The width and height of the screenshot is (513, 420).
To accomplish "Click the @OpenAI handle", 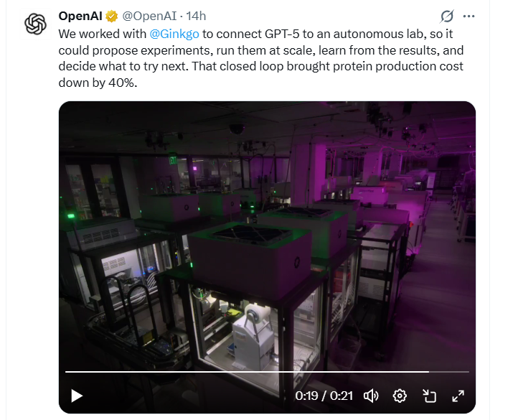I will [148, 16].
